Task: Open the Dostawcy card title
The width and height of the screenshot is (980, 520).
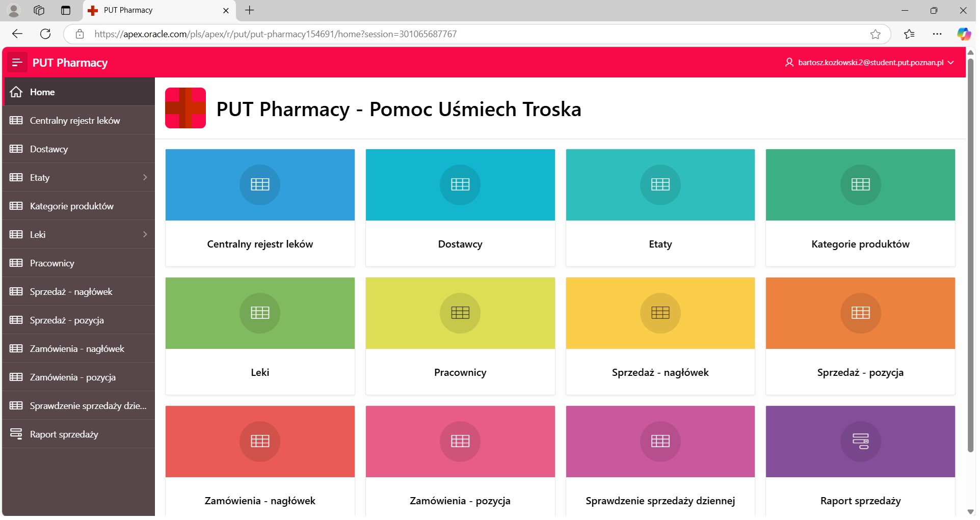Action: 460,244
